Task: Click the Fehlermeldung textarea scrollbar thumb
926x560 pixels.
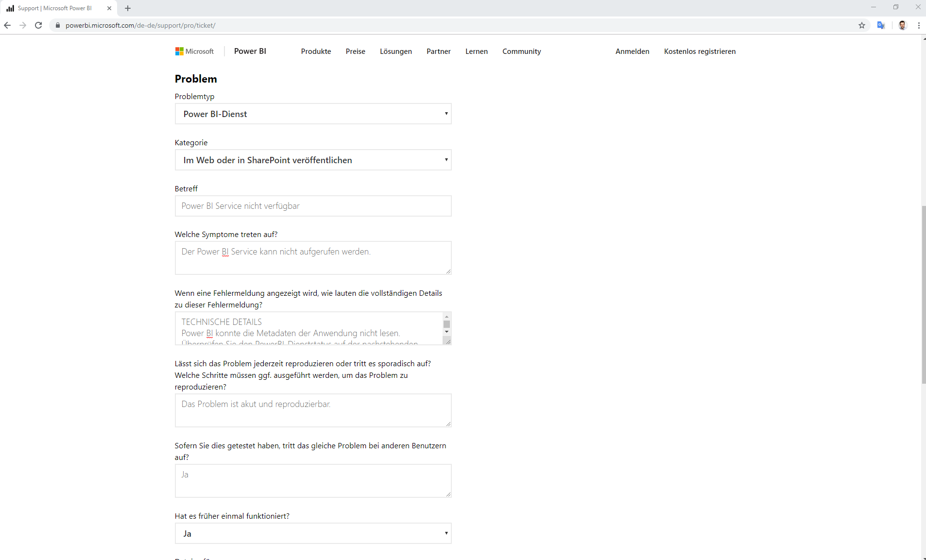Action: 447,324
